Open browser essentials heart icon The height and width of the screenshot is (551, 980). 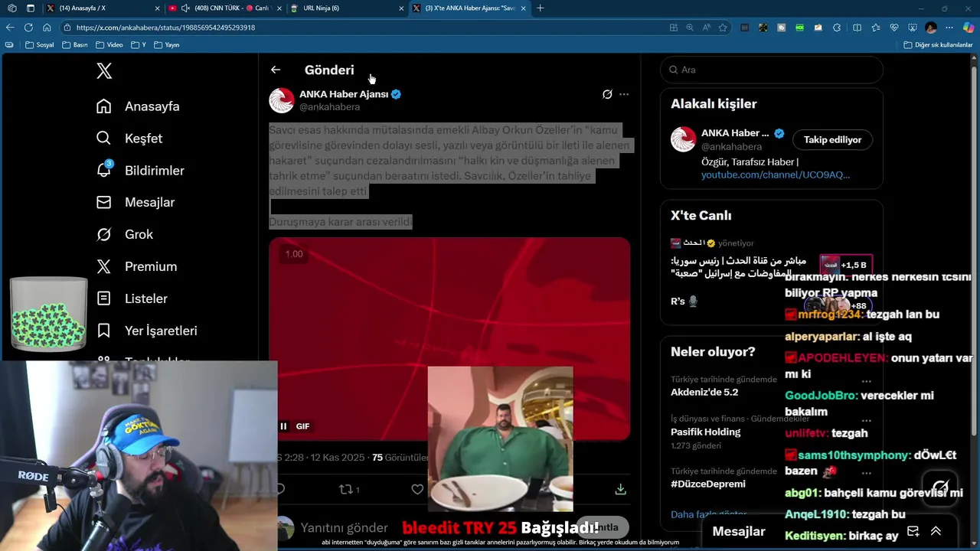894,28
